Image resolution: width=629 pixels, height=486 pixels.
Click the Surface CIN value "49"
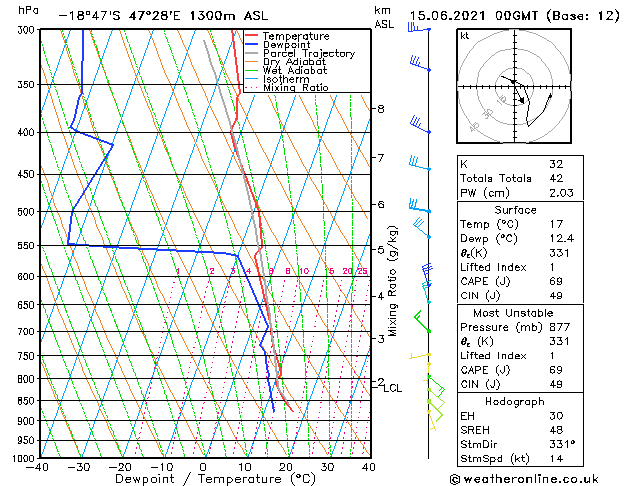(556, 296)
